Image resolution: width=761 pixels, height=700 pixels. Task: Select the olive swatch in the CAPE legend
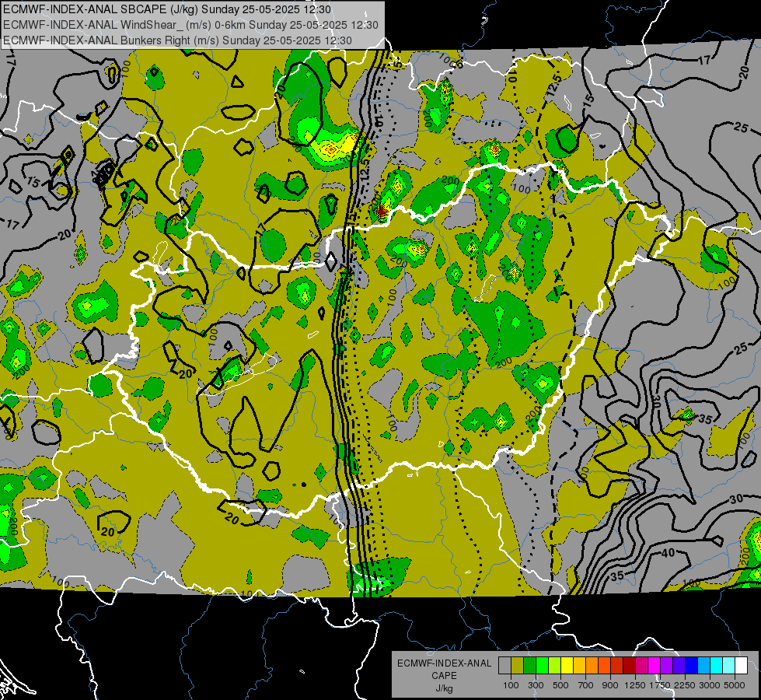coord(518,665)
